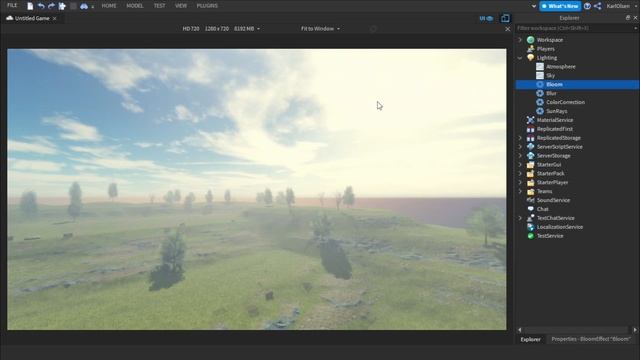Click the ReplicatedFirst icon
Screen dimensions: 640x360
click(531, 129)
